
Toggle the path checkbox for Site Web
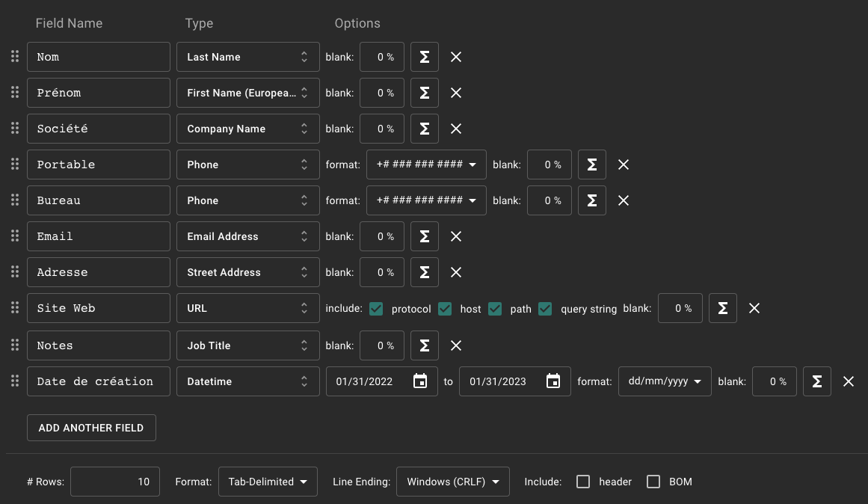click(495, 309)
